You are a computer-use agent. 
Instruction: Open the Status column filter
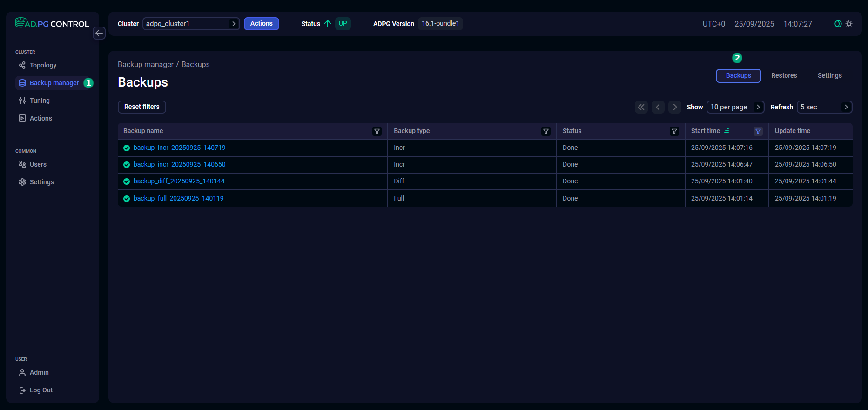pyautogui.click(x=674, y=131)
